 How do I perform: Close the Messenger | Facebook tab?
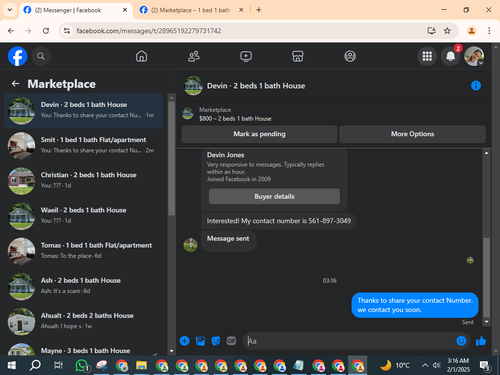(x=125, y=10)
